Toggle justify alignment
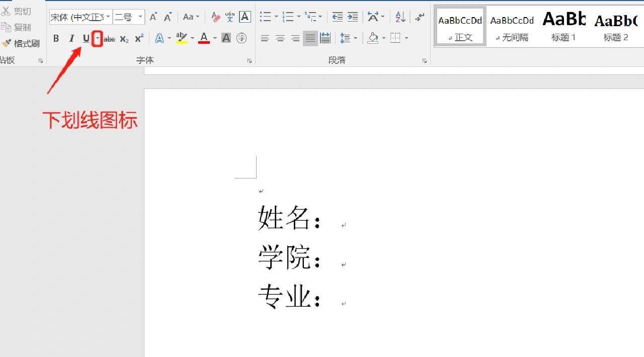The height and width of the screenshot is (357, 644). 310,38
